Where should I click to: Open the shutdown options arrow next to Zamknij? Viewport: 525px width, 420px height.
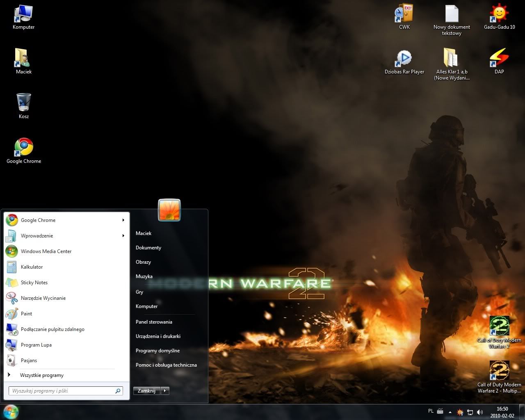point(164,391)
